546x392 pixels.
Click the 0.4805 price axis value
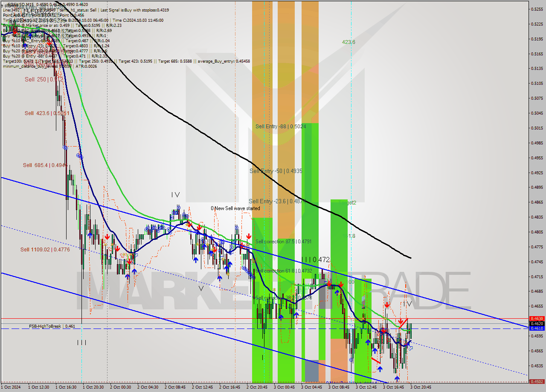[x=537, y=232]
